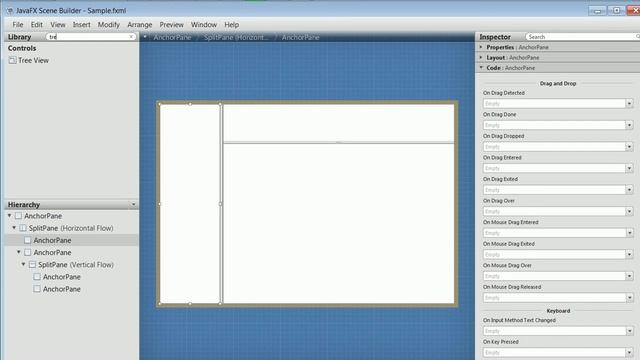Select SplitPane (Horizontal Flow) in Hierarchy
640x360 pixels.
pyautogui.click(x=71, y=228)
